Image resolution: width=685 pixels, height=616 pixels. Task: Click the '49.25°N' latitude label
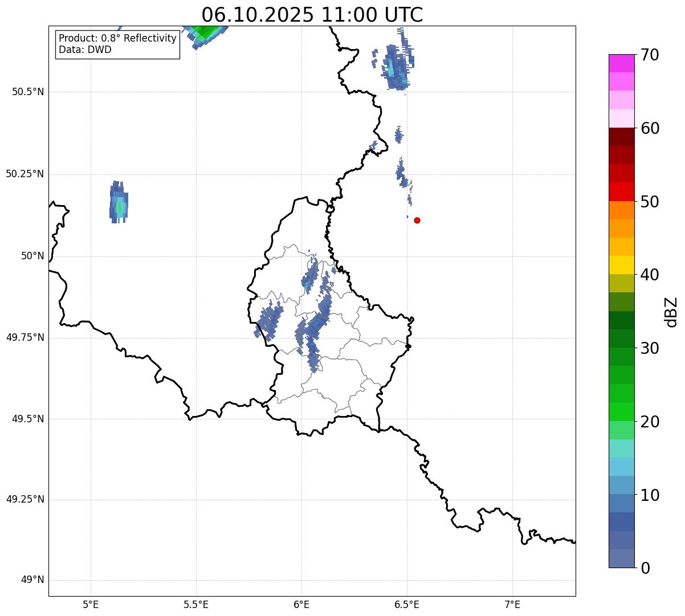(25, 499)
